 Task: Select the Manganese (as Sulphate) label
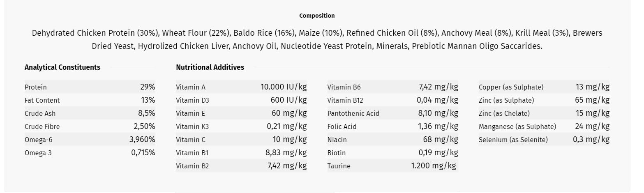point(517,126)
